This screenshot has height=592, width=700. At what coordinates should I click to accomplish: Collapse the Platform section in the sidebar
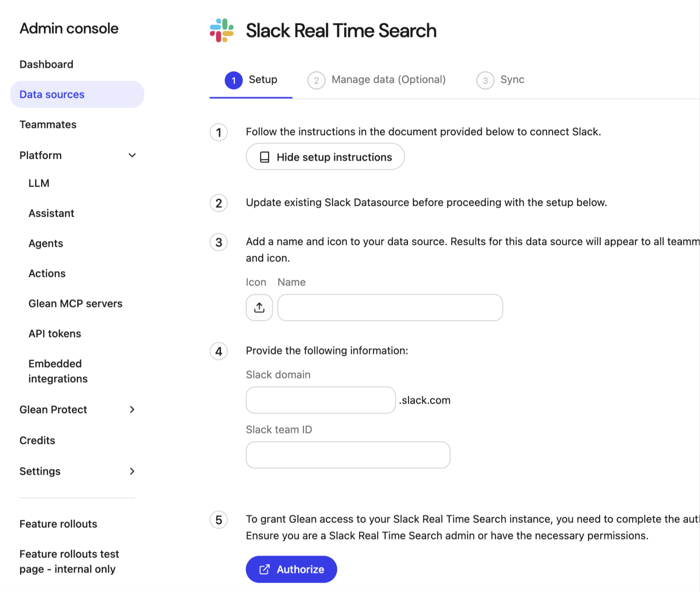(132, 155)
